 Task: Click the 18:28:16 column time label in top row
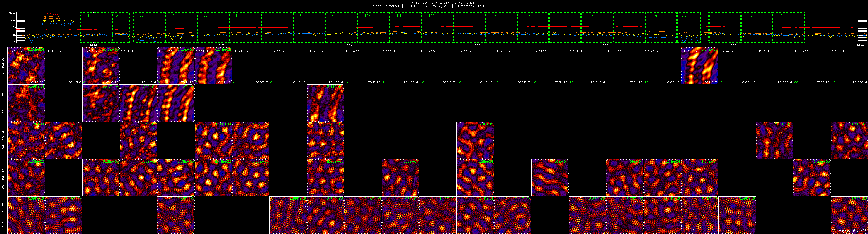coord(502,51)
